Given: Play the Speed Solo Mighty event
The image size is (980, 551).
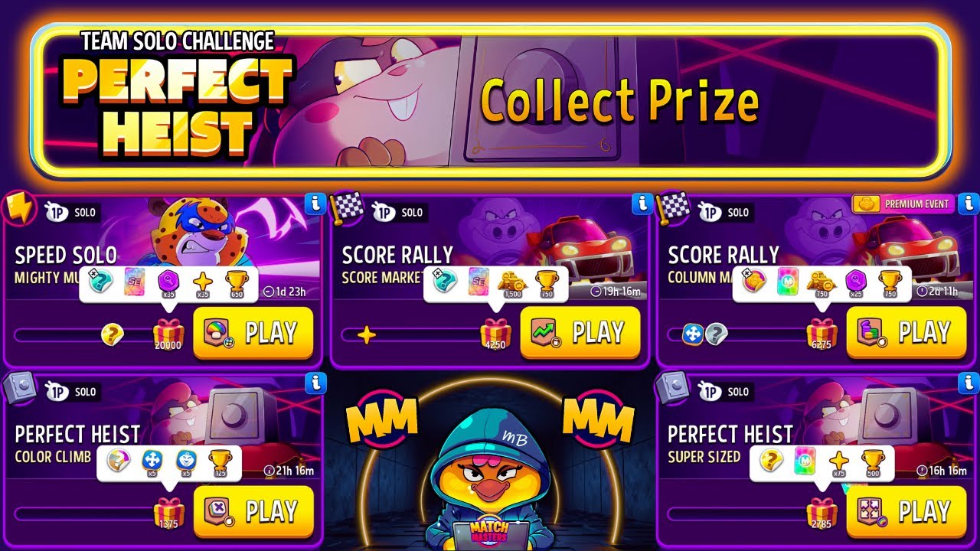Looking at the screenshot, I should pyautogui.click(x=253, y=333).
